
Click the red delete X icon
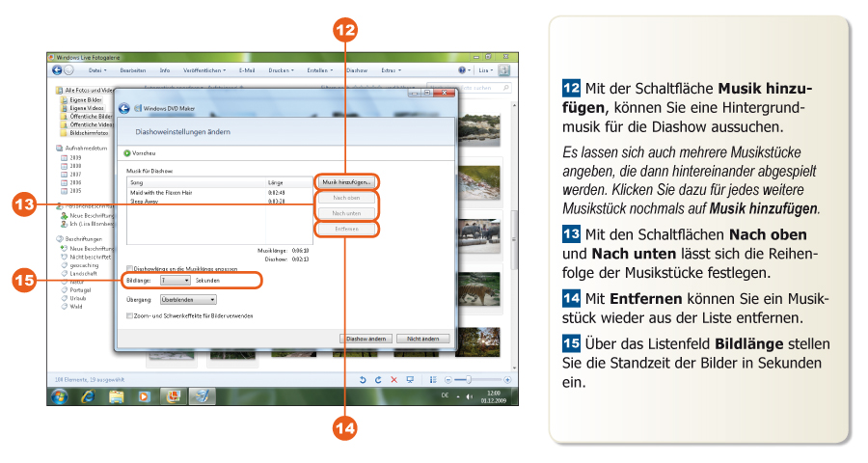point(393,380)
